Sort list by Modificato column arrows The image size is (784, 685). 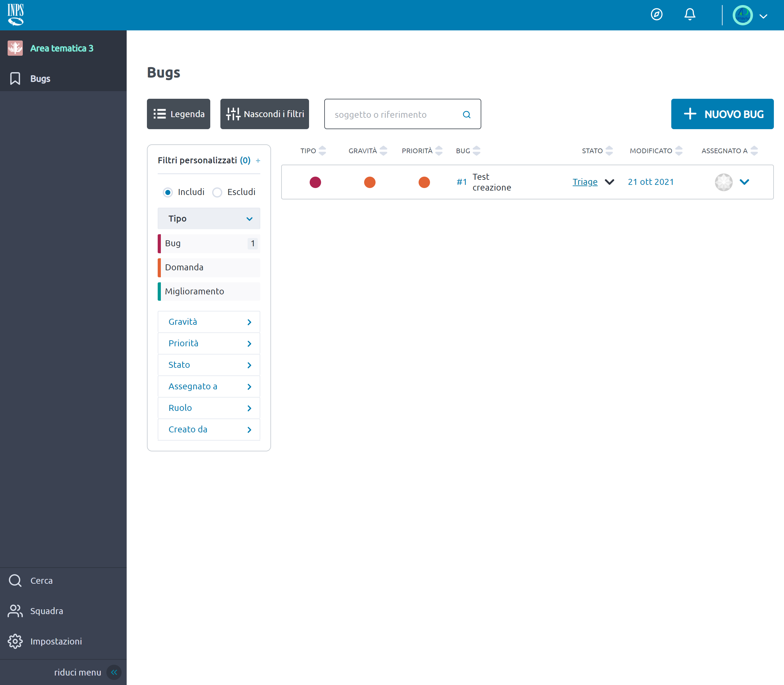point(679,151)
